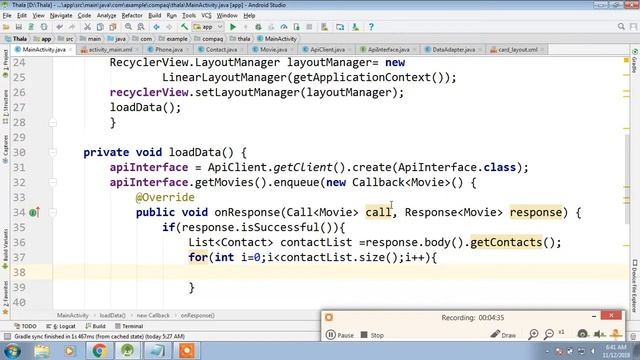Click the compaq breadcrumb folder
This screenshot has width=640, height=360.
(x=209, y=39)
